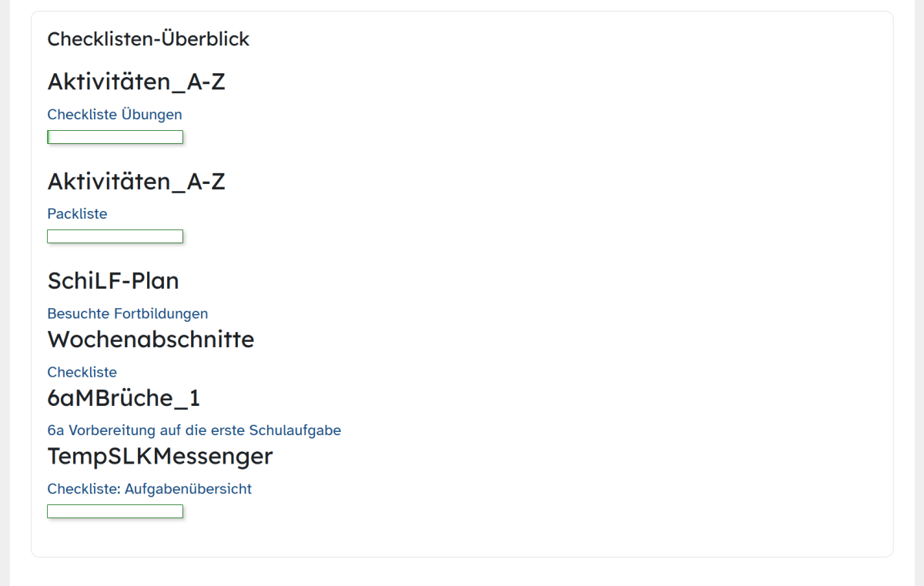This screenshot has height=586, width=924.
Task: Click the Checkliste Übungen progress bar
Action: 115,137
